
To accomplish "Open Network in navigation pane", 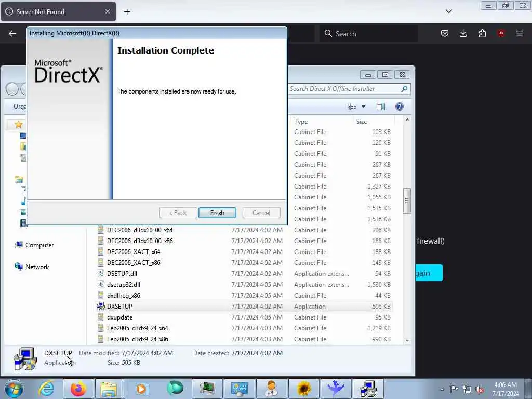I will point(37,267).
